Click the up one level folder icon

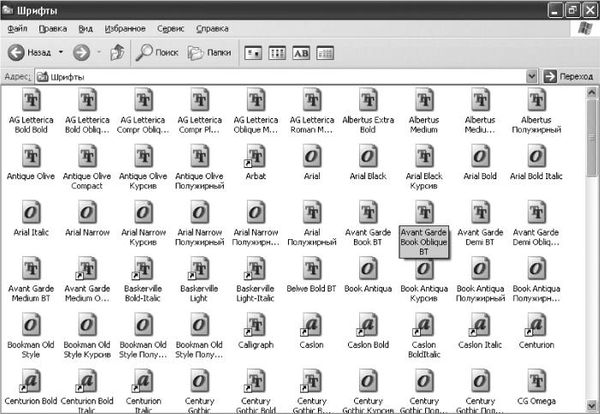[117, 51]
